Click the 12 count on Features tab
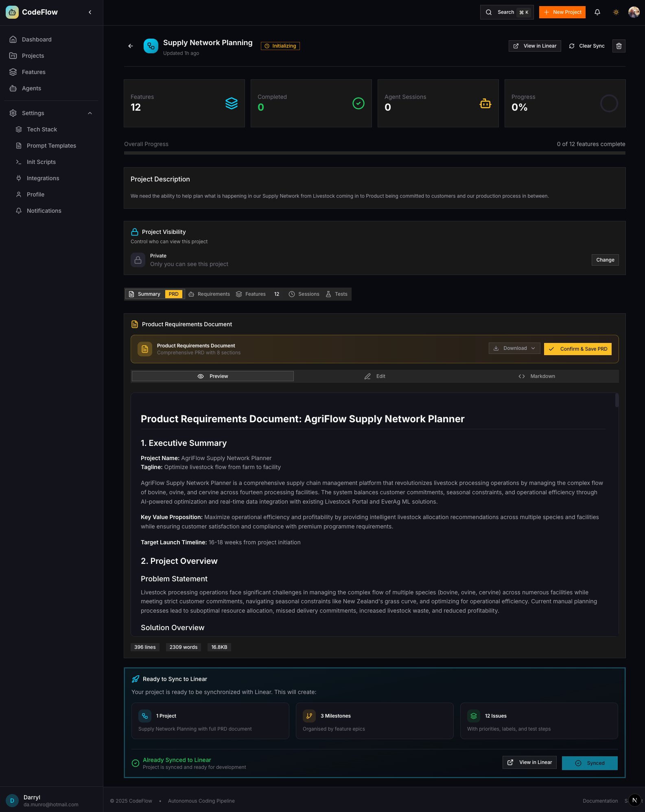This screenshot has width=645, height=812. 277,294
